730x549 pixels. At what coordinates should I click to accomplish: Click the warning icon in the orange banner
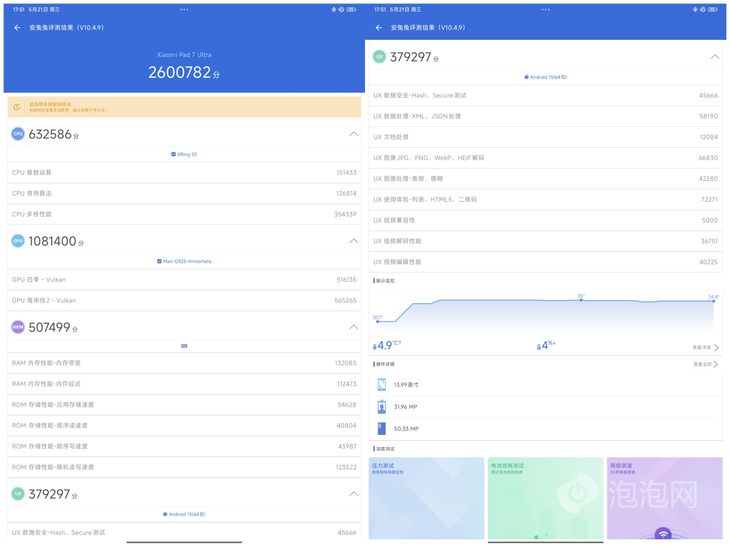point(17,107)
